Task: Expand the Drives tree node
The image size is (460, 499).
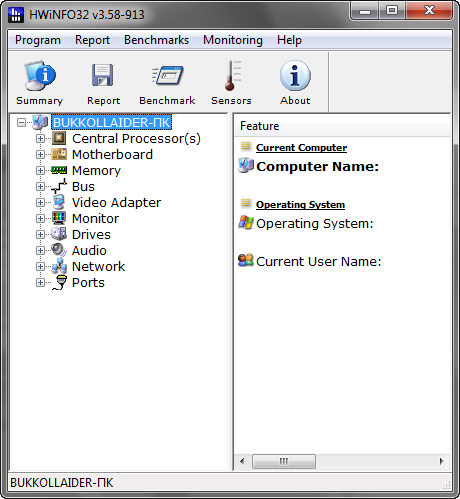Action: [x=40, y=234]
